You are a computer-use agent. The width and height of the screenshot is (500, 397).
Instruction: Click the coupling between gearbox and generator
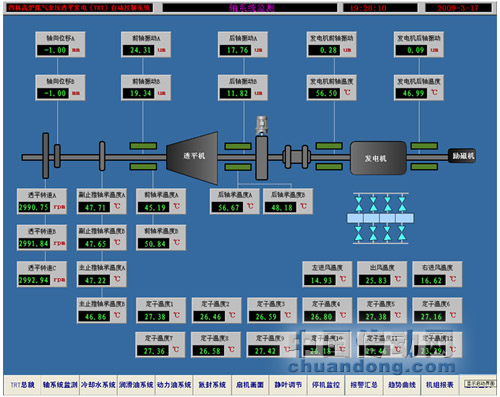click(296, 156)
